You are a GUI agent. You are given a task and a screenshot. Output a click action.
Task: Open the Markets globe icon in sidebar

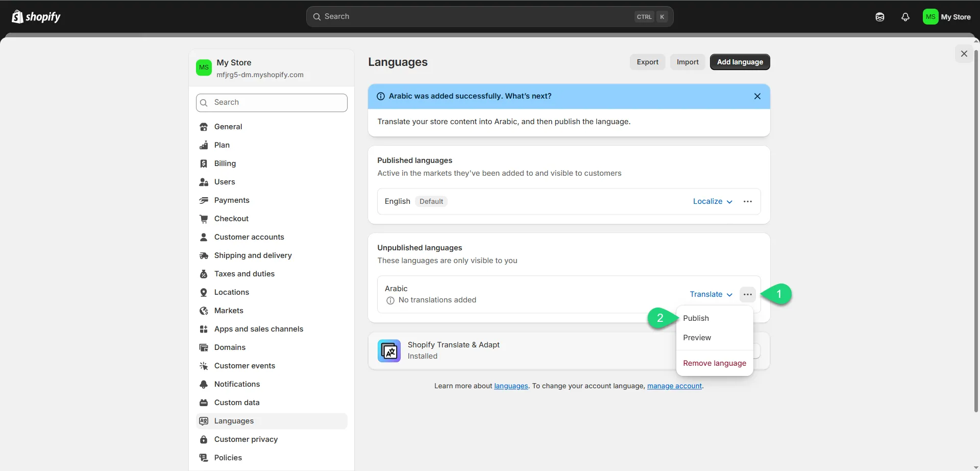point(204,311)
